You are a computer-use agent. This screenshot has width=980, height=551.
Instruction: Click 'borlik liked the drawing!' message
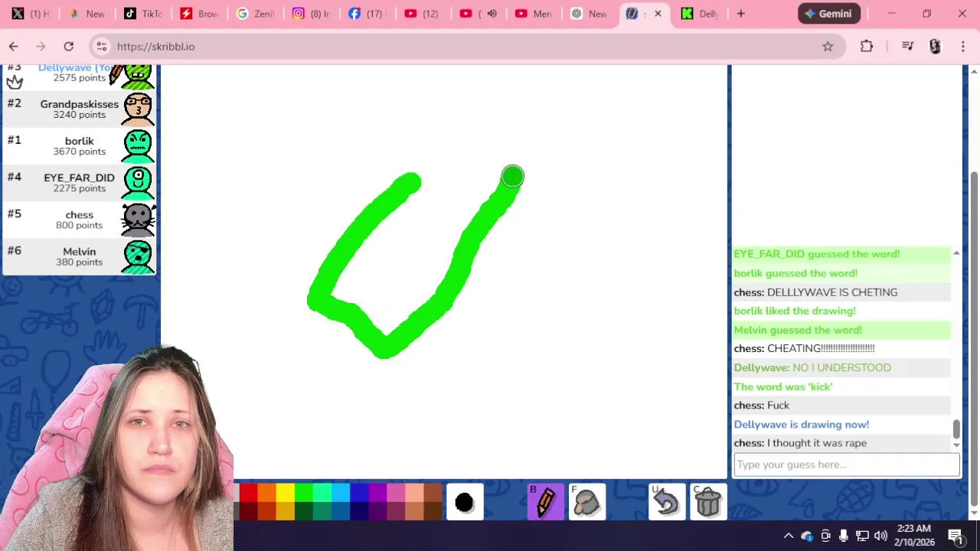click(795, 311)
